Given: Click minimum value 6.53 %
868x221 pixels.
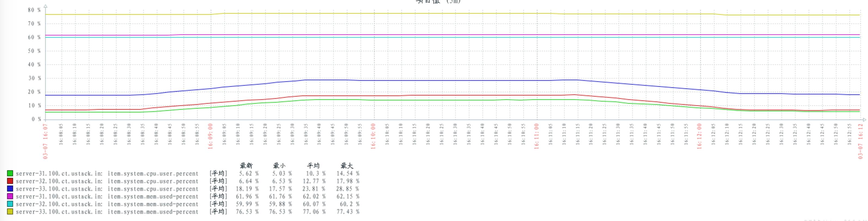Looking at the screenshot, I should pos(282,181).
